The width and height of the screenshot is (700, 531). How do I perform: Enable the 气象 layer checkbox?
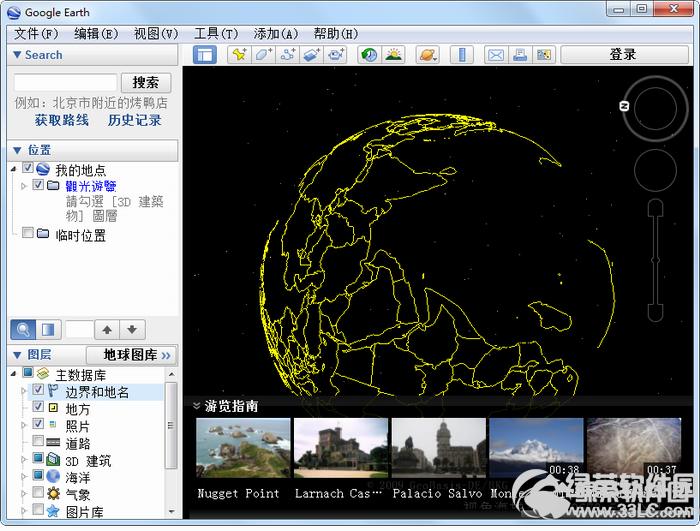(x=38, y=492)
